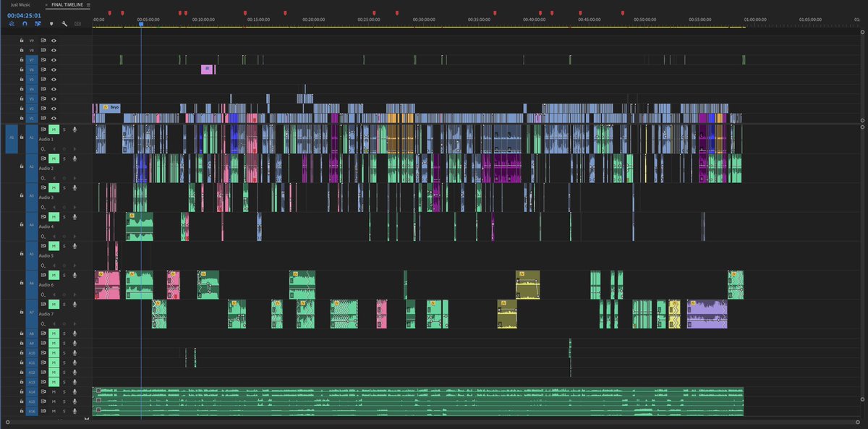Toggle track lock on V9
The height and width of the screenshot is (429, 868).
[x=22, y=41]
